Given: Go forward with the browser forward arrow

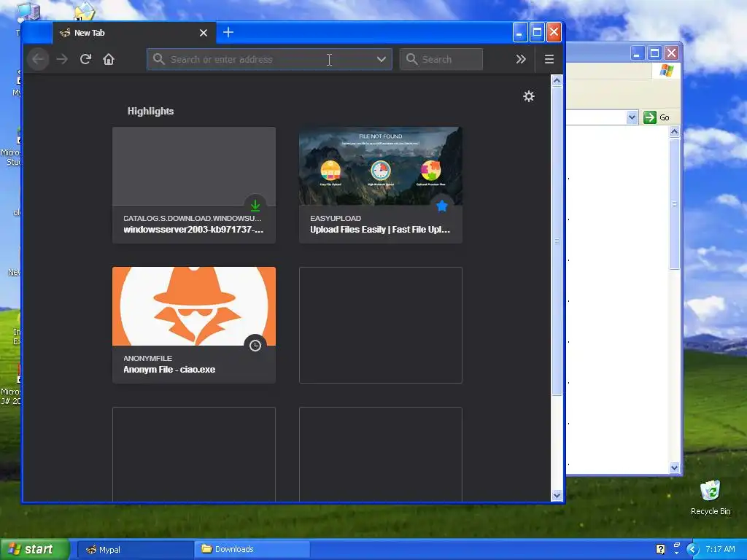Looking at the screenshot, I should pyautogui.click(x=62, y=60).
